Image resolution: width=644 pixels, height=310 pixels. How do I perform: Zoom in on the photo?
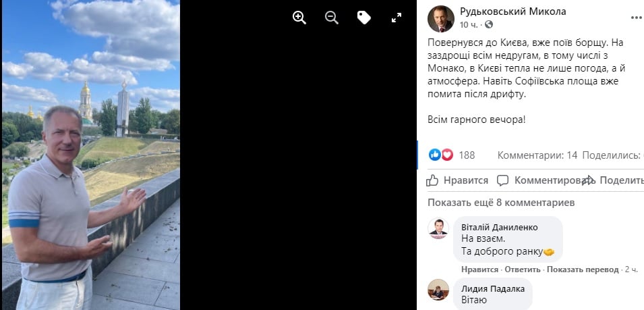click(299, 18)
